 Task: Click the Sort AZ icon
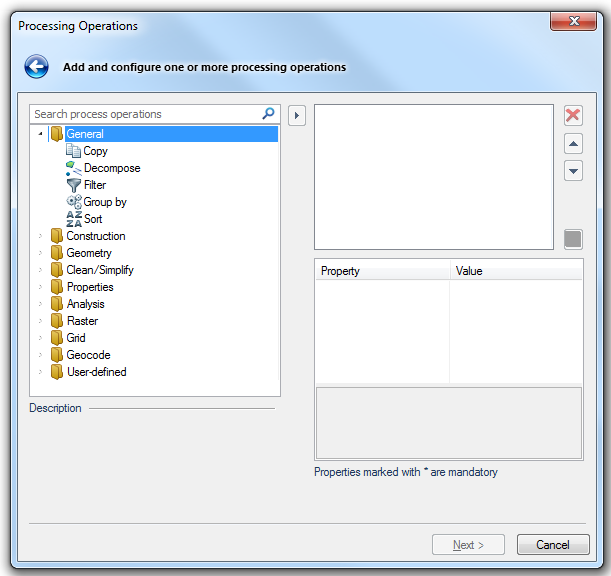pyautogui.click(x=74, y=219)
